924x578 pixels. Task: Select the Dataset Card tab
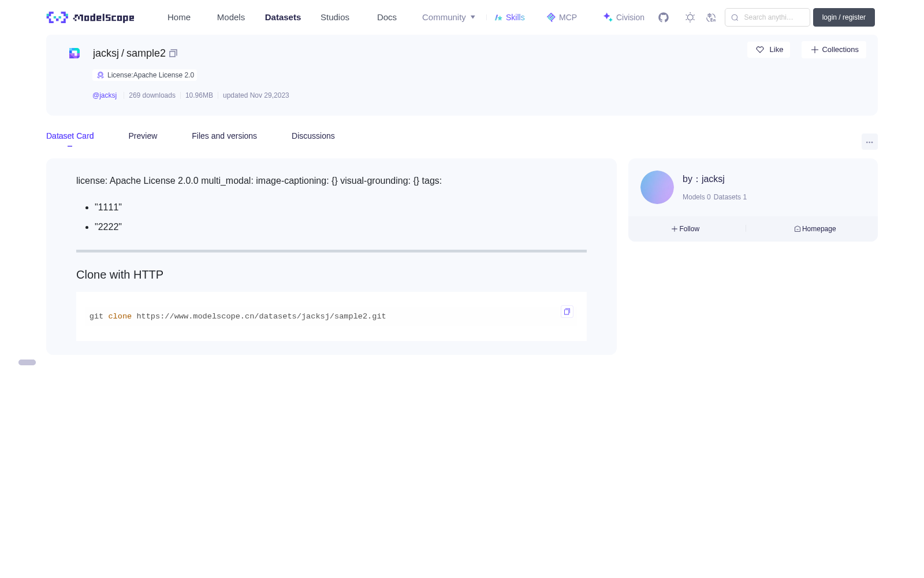click(70, 136)
